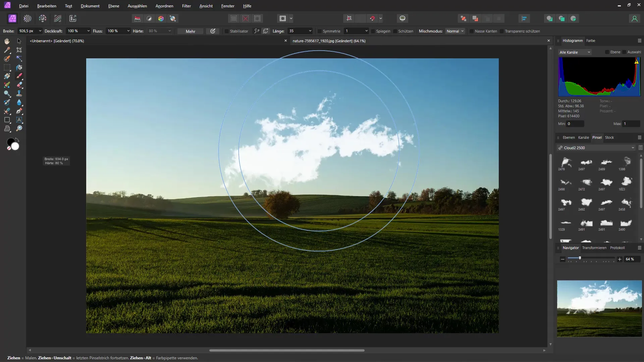644x362 pixels.
Task: Switch to Liquify Persona
Action: tap(28, 18)
